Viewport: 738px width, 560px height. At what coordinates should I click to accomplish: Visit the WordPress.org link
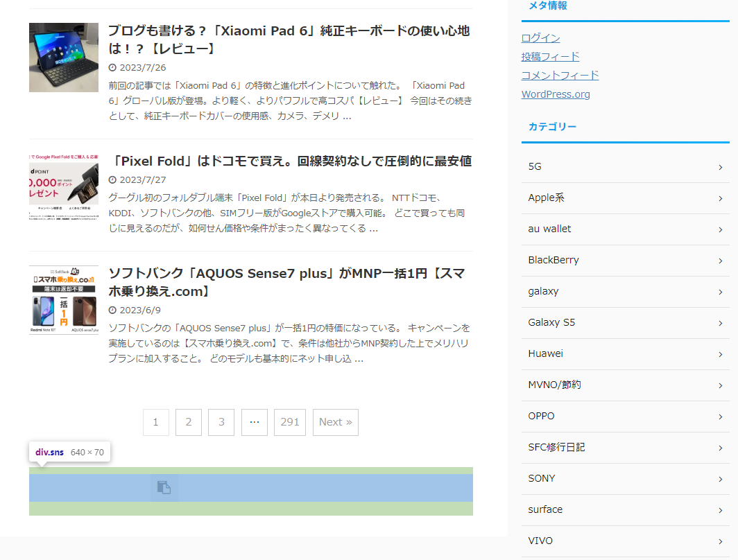(x=556, y=94)
